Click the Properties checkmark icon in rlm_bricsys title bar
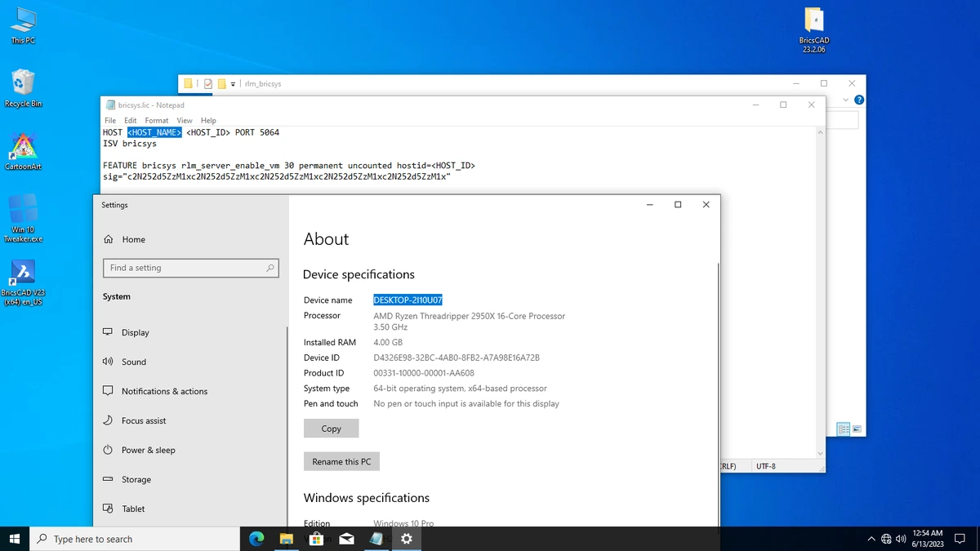Image resolution: width=980 pixels, height=551 pixels. pyautogui.click(x=208, y=83)
